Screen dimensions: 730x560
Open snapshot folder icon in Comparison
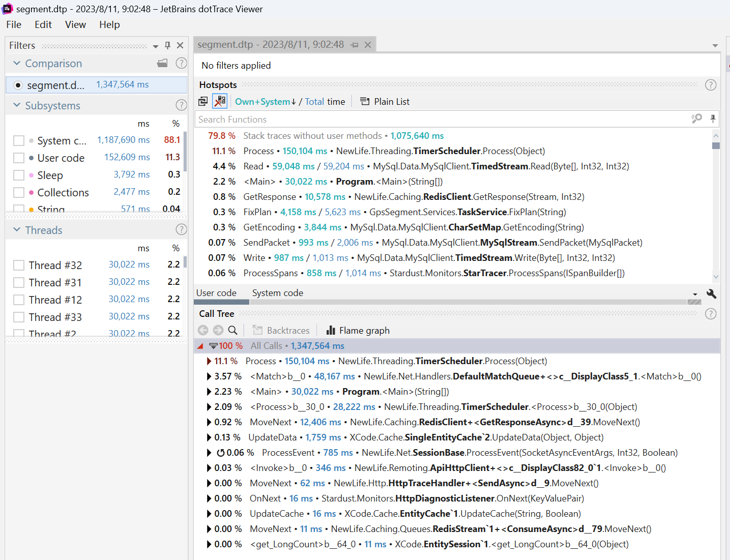pos(162,63)
